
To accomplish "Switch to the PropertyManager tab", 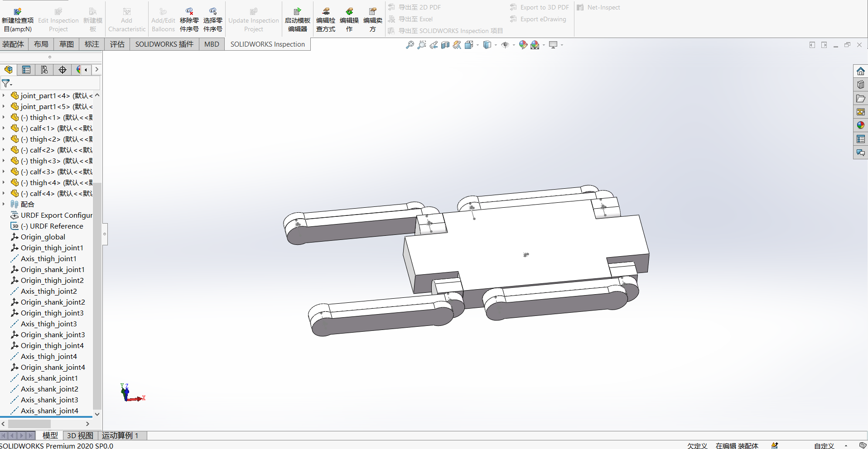I will coord(26,70).
